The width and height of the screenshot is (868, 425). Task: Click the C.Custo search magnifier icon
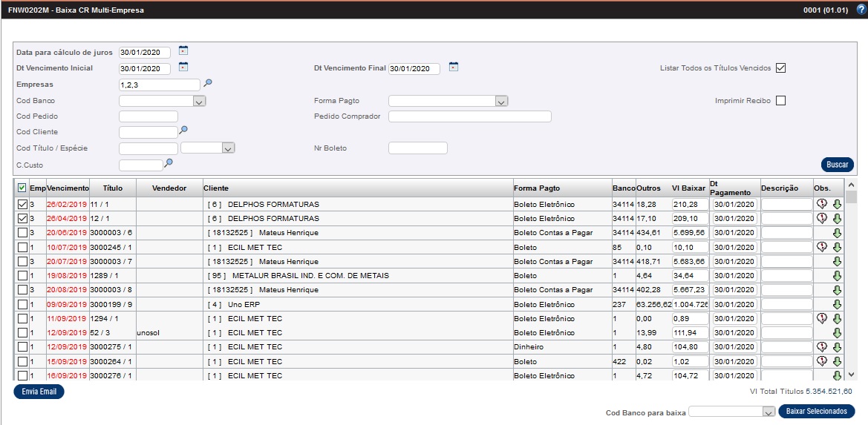[169, 164]
